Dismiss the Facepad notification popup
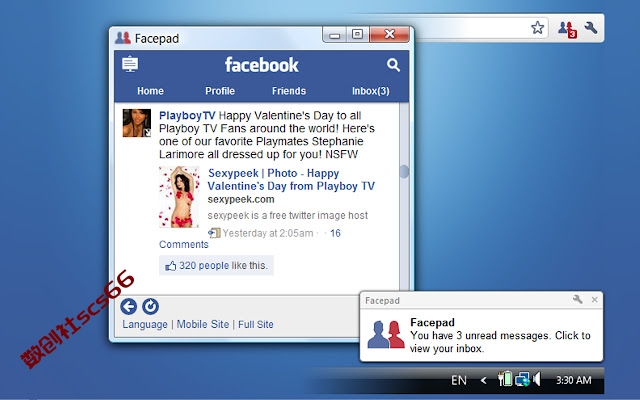Screen dimensions: 640x400 point(595,300)
